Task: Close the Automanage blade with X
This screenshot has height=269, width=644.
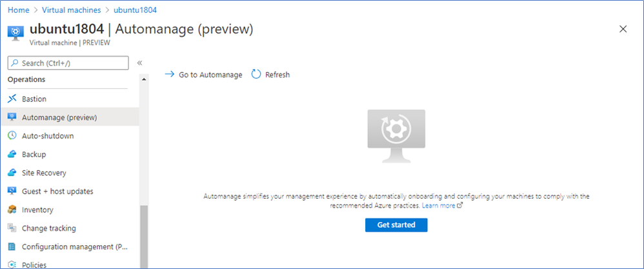Action: point(623,29)
